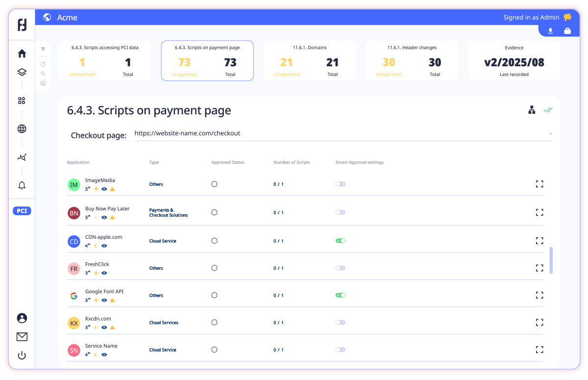
Task: Open the Evidence last recorded card
Action: (x=514, y=61)
